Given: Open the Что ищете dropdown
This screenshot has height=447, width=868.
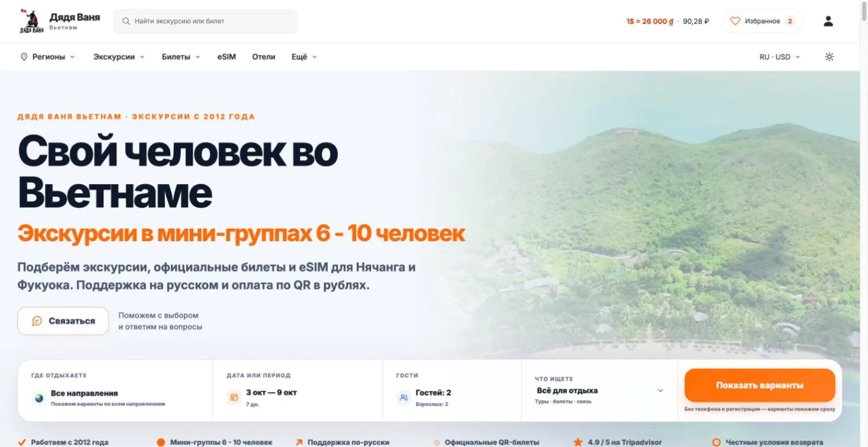Looking at the screenshot, I should tap(600, 391).
